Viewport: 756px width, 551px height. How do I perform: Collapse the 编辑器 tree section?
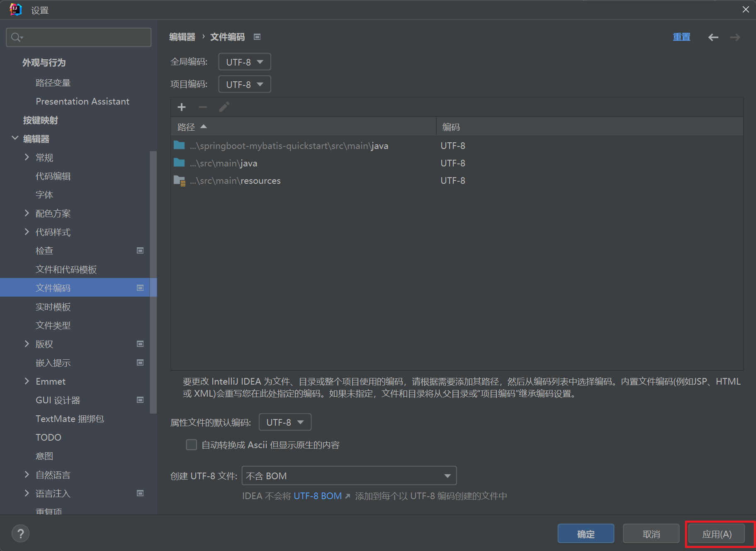pyautogui.click(x=15, y=138)
